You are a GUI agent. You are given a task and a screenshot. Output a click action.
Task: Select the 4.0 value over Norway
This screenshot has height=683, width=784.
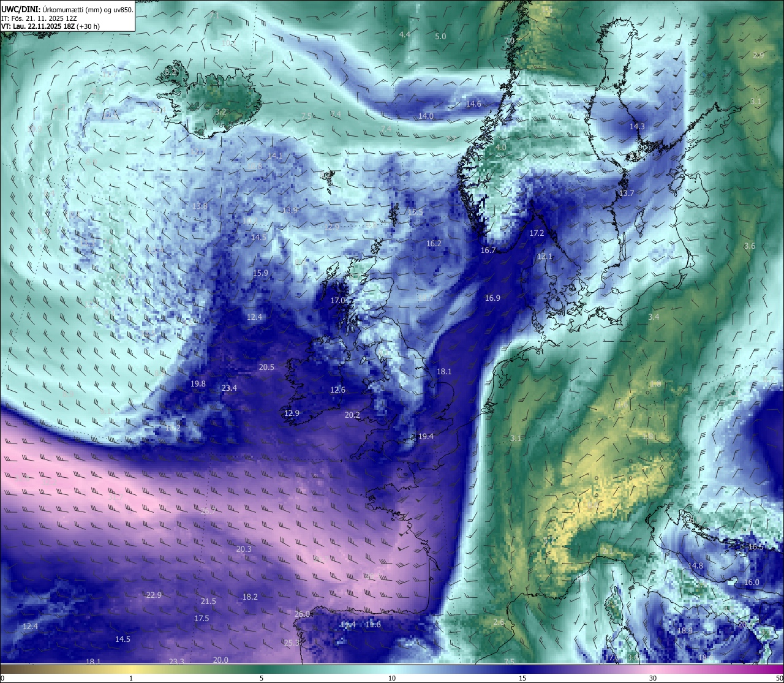point(501,148)
